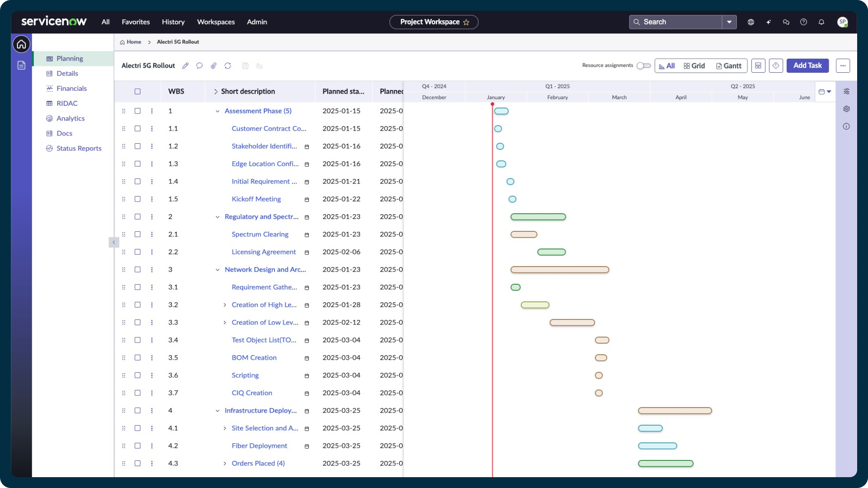Viewport: 868px width, 488px height.
Task: Open row menu for Fiber Deployment task
Action: click(152, 446)
